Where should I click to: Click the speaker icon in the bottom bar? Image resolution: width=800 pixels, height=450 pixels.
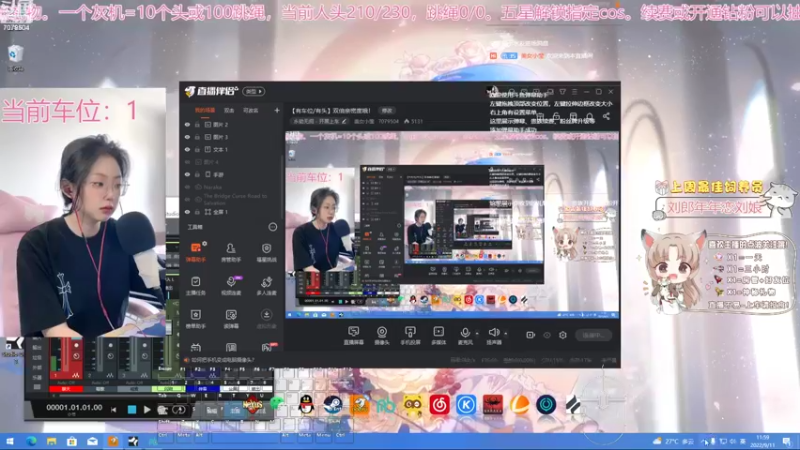(x=493, y=333)
